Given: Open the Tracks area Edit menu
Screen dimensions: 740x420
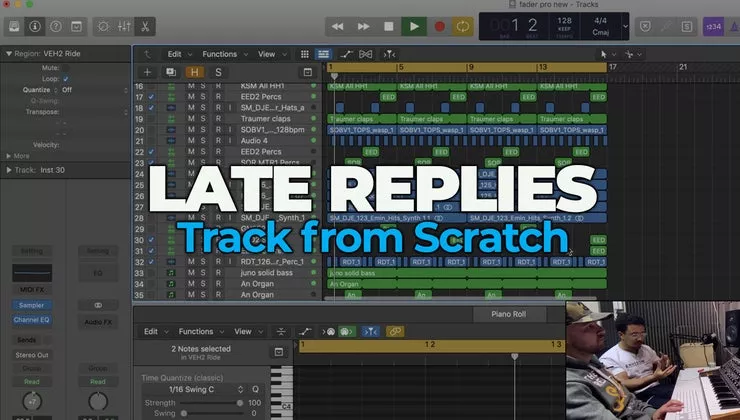Looking at the screenshot, I should pos(179,54).
